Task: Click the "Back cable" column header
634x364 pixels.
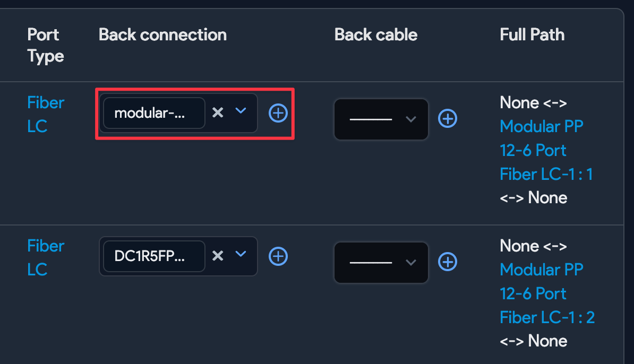Action: (x=375, y=34)
